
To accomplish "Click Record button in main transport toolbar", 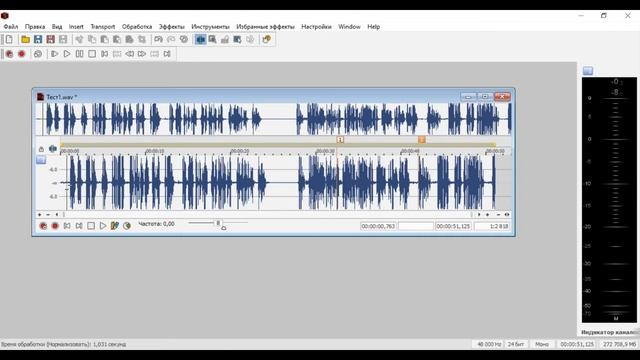I will click(22, 54).
